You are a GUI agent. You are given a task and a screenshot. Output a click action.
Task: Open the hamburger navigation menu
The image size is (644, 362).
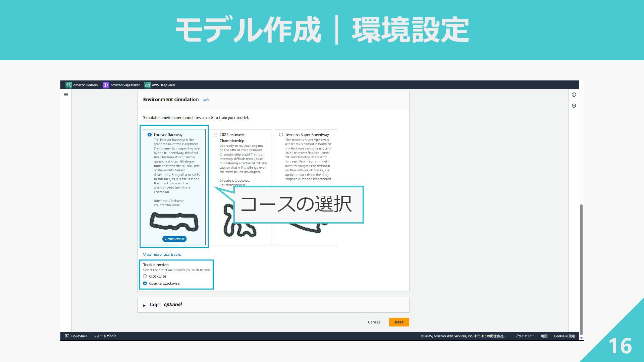click(x=66, y=95)
